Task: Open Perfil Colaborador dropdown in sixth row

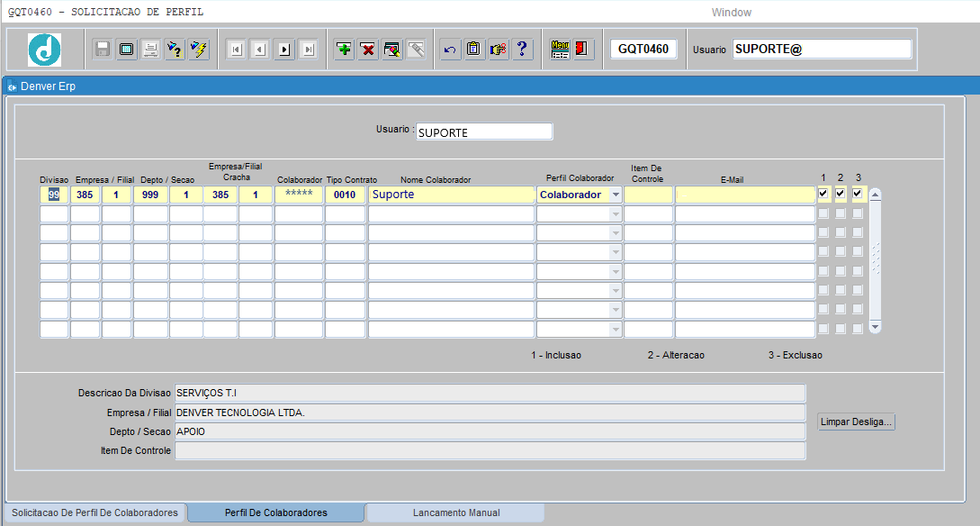Action: (616, 291)
